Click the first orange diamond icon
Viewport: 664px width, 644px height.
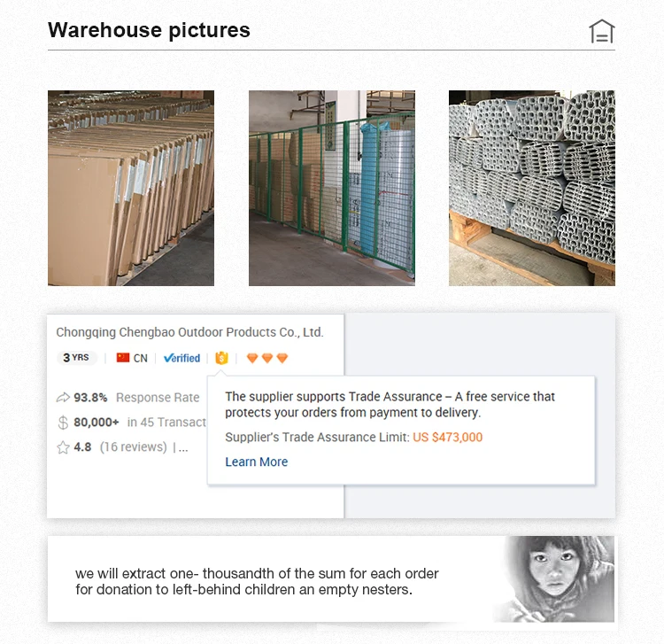pos(252,358)
